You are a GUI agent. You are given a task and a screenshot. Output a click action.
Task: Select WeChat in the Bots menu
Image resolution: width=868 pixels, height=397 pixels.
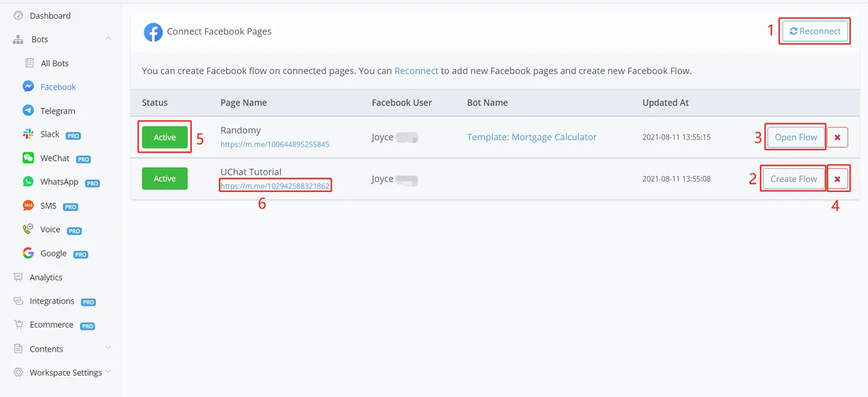(55, 158)
